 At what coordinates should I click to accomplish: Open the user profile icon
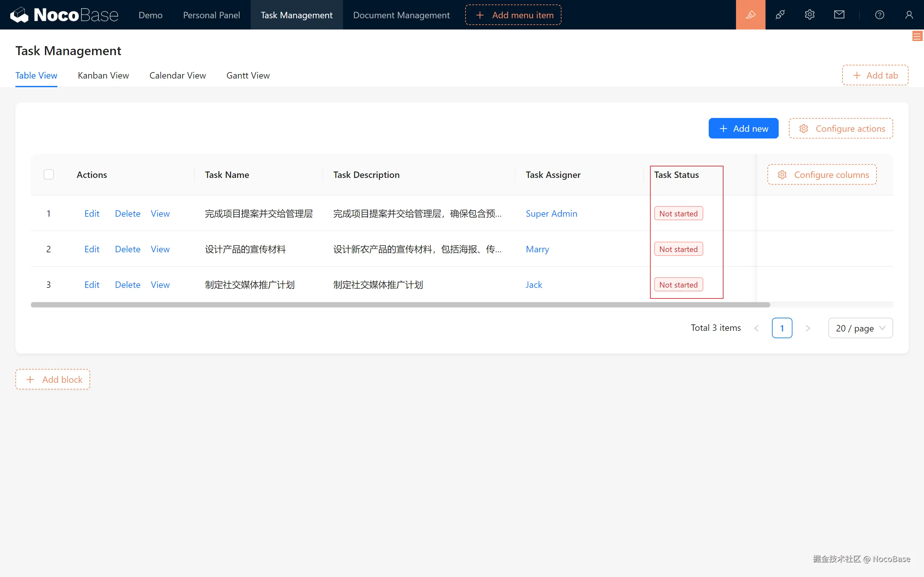[909, 15]
